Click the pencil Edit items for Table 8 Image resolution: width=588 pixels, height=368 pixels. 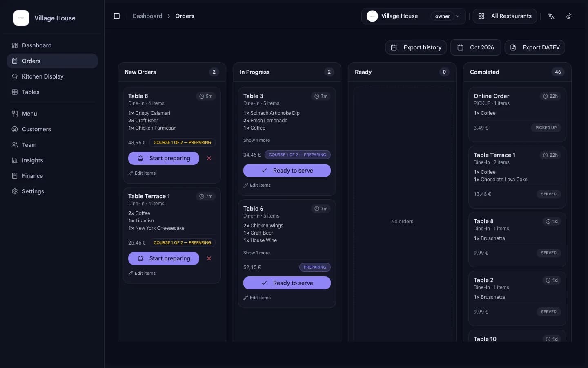[x=142, y=173]
